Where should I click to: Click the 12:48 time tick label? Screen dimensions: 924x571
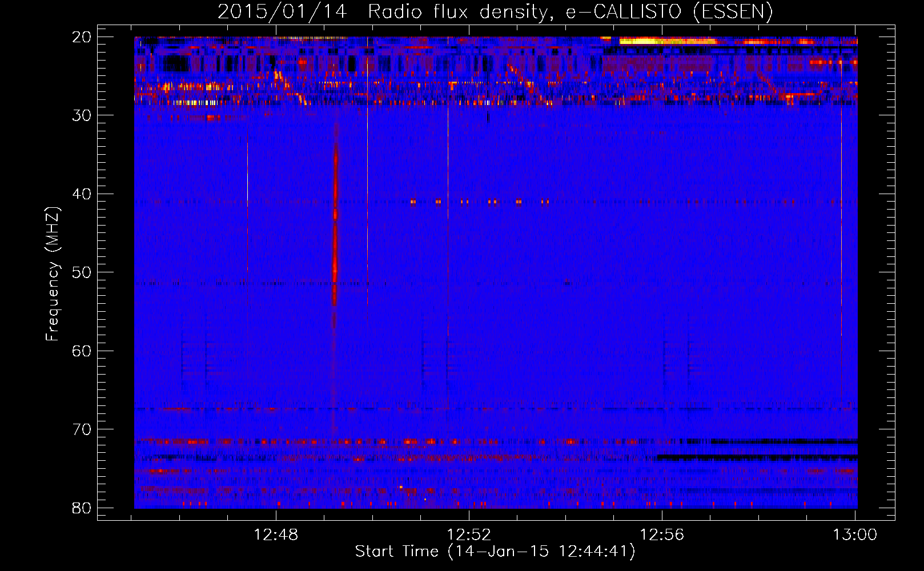tap(276, 535)
